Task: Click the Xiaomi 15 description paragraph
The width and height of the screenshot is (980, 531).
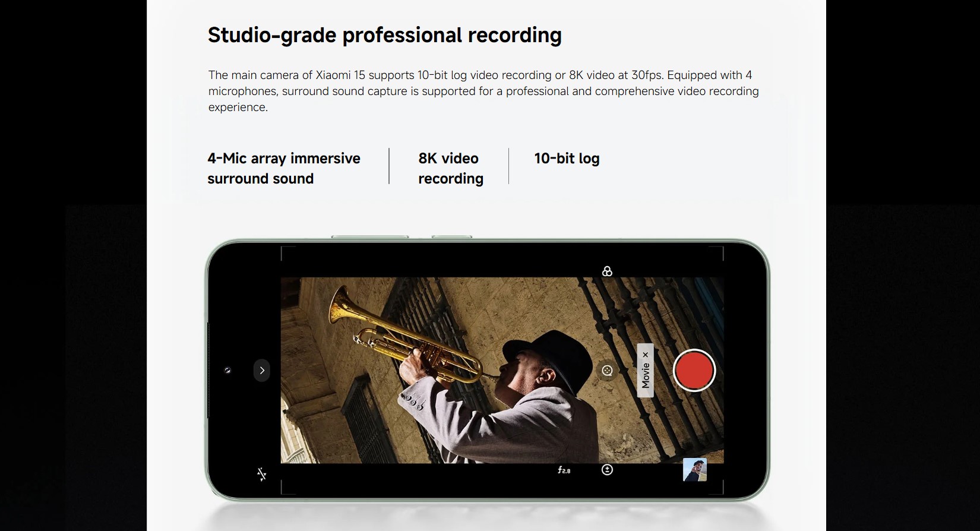Action: point(483,91)
